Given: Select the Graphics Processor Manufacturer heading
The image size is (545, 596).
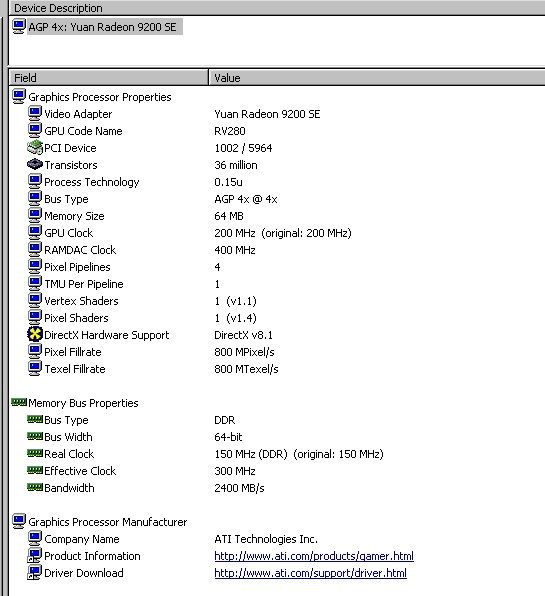Looking at the screenshot, I should point(108,522).
